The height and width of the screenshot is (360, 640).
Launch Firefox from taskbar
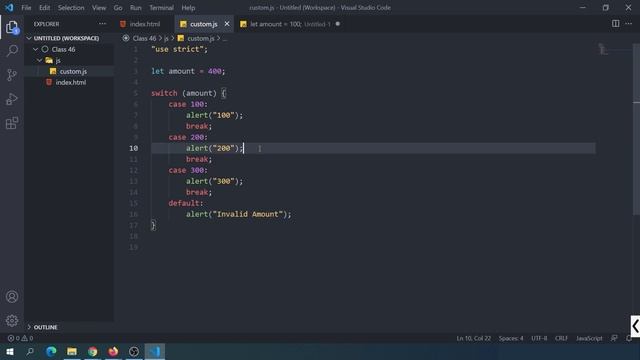(x=113, y=351)
